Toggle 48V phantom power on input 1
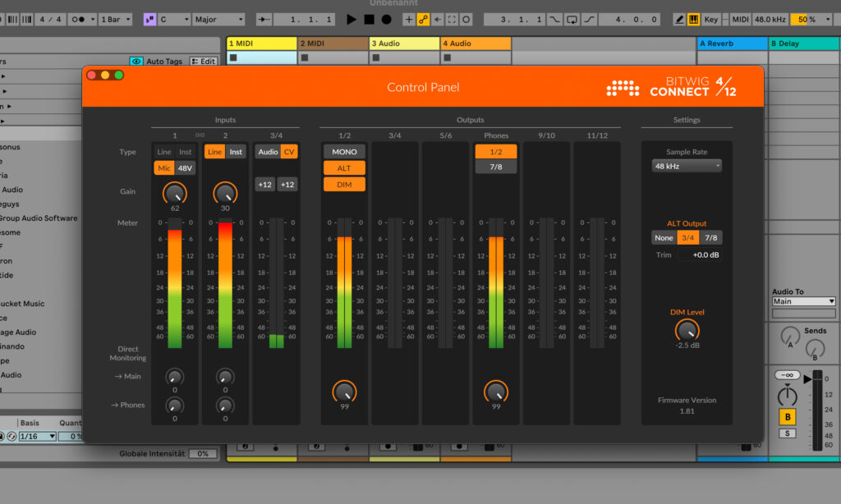Screen dimensions: 841x504 click(185, 167)
